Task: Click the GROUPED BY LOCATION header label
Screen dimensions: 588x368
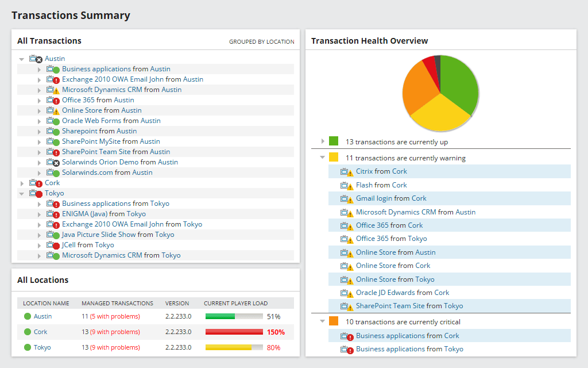Action: 263,41
